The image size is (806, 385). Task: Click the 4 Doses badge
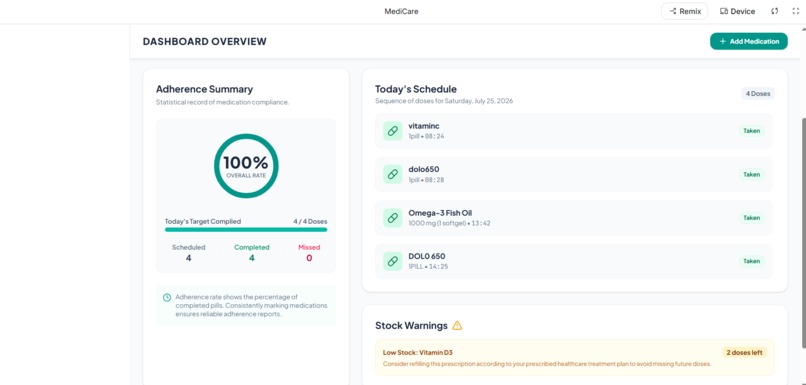758,94
